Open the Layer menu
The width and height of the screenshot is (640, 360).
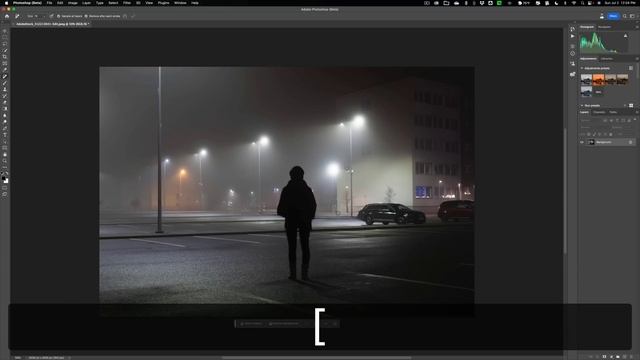(x=87, y=3)
